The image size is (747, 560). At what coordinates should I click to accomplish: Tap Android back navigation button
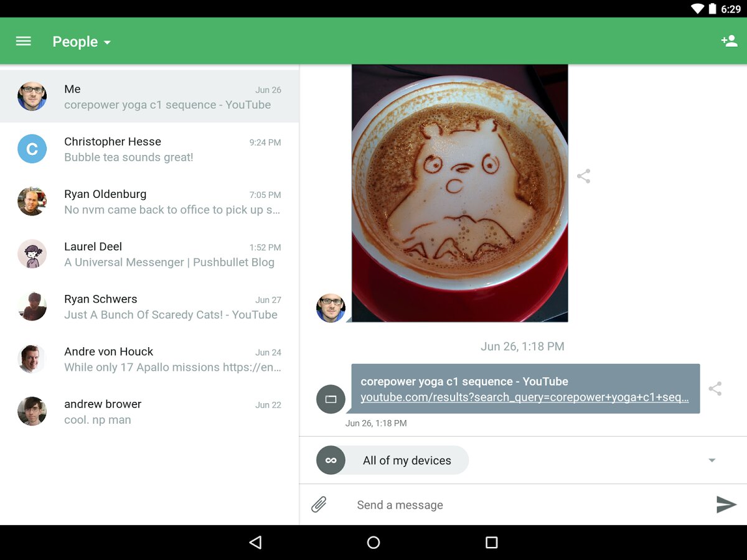click(255, 543)
